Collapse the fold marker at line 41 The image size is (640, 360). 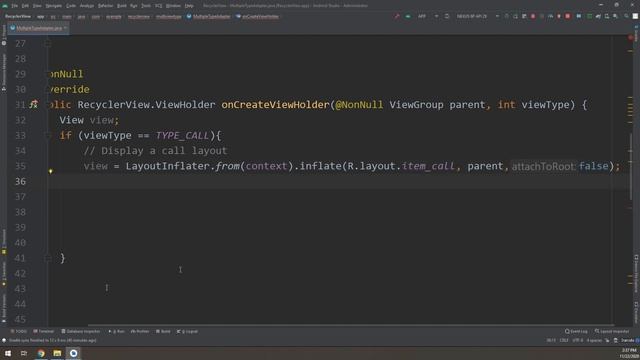(x=47, y=258)
